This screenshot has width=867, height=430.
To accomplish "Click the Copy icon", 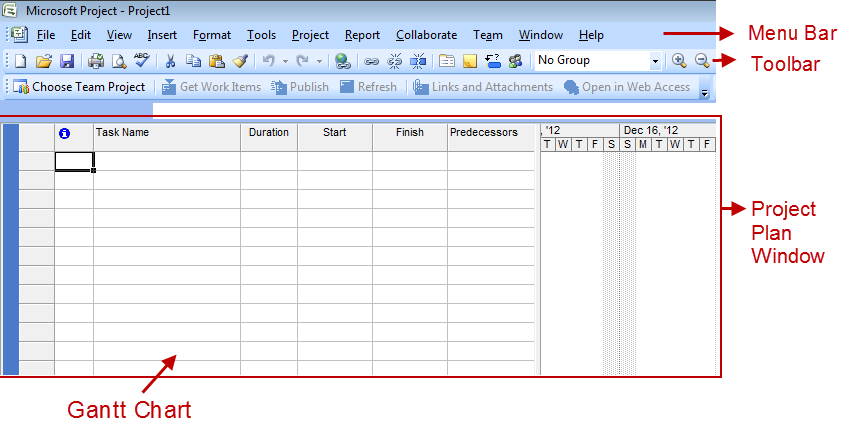I will click(193, 61).
